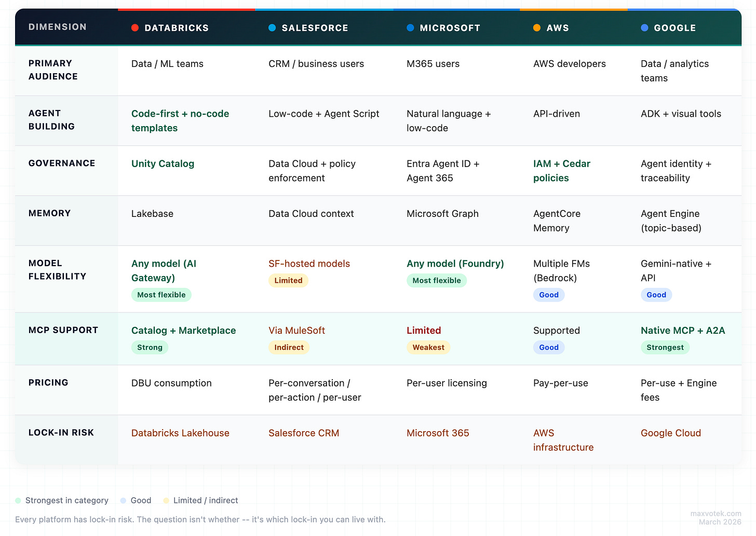Screen dimensions: 756x536
Task: Click the Most flexible badge under Any model (AI Gateway)
Action: [x=161, y=295]
